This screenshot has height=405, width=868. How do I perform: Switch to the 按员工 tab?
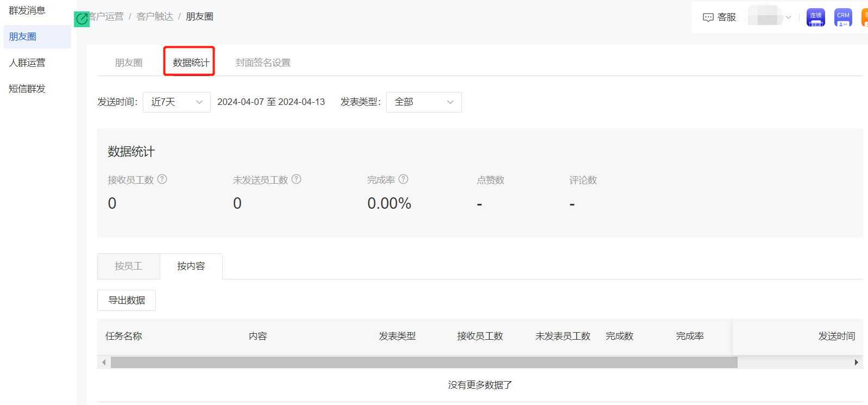click(x=129, y=266)
